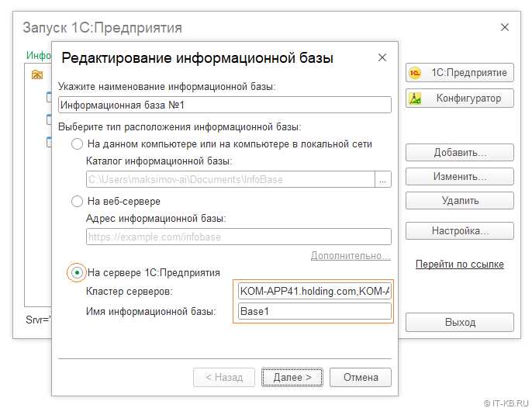Select На сервере 1С:Предприятия radio option
The height and width of the screenshot is (408, 532).
pos(77,272)
